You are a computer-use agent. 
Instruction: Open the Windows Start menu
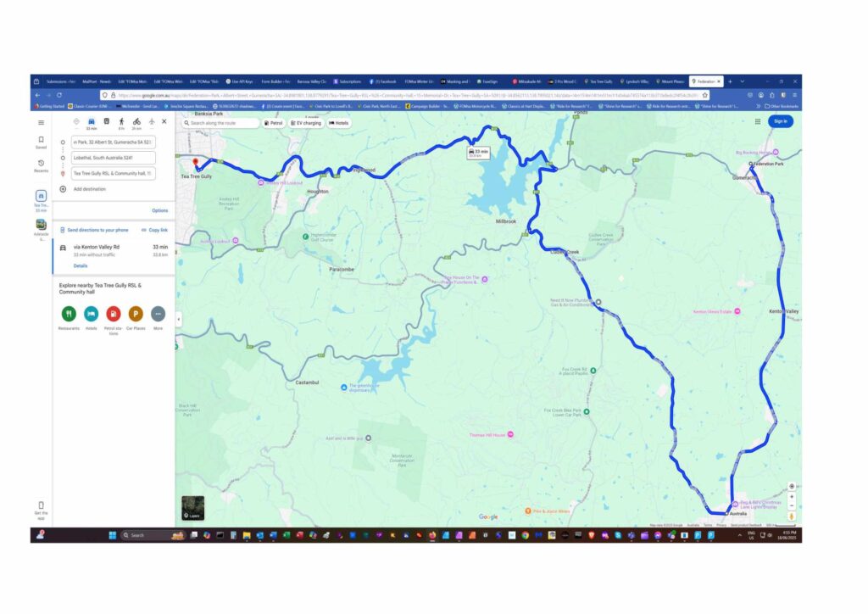coord(113,535)
